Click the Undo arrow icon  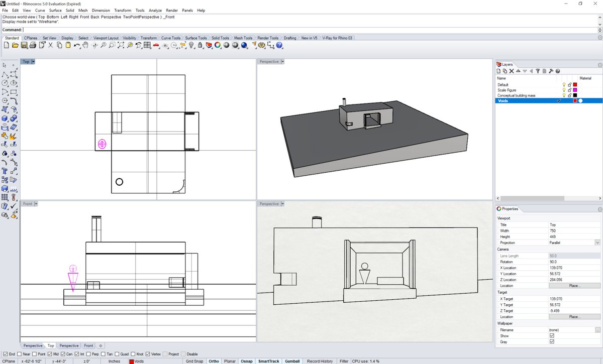click(77, 45)
